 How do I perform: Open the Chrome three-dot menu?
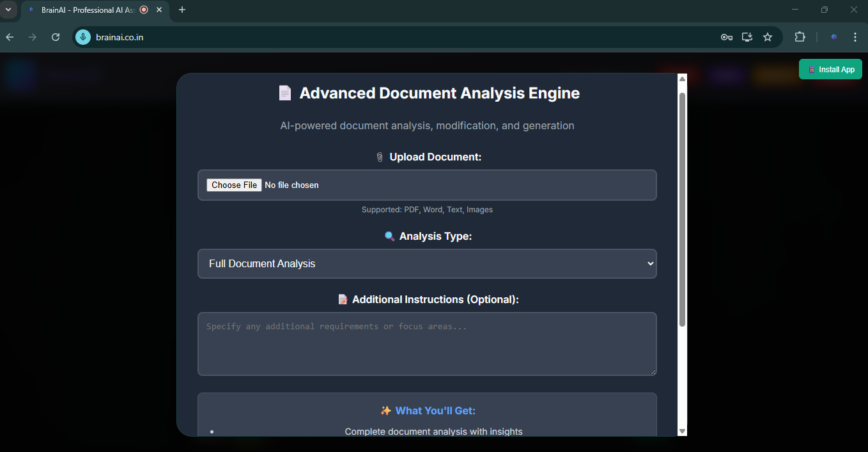point(855,37)
